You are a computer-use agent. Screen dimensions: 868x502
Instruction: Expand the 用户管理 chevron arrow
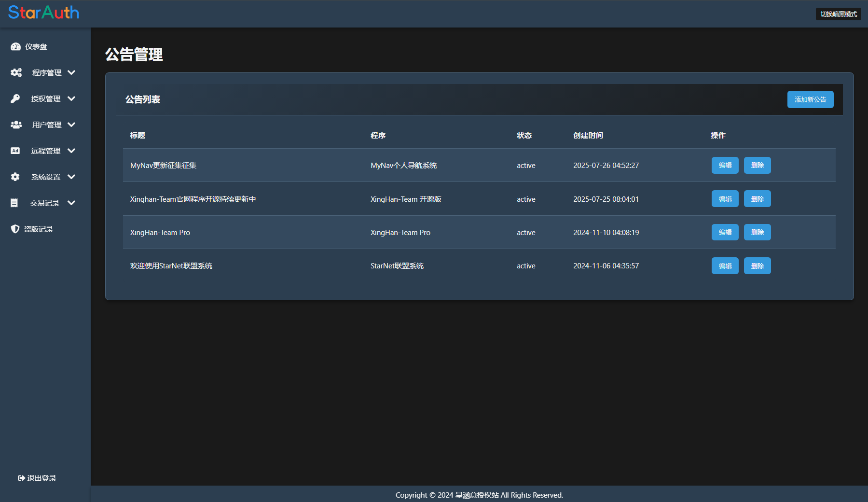[x=71, y=125]
